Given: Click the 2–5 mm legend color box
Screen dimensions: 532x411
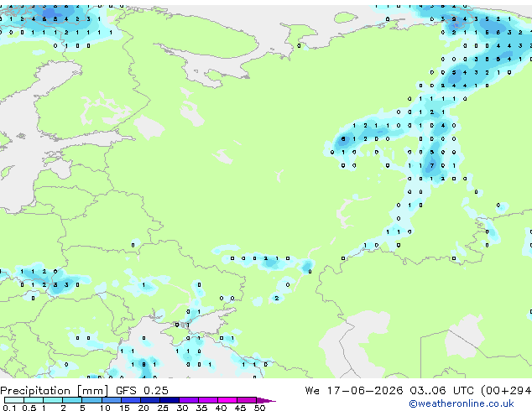Looking at the screenshot, I should pos(72,400).
